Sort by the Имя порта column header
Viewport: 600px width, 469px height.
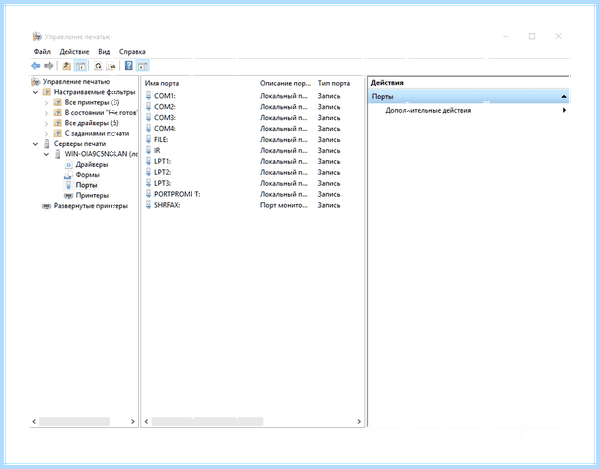(161, 83)
